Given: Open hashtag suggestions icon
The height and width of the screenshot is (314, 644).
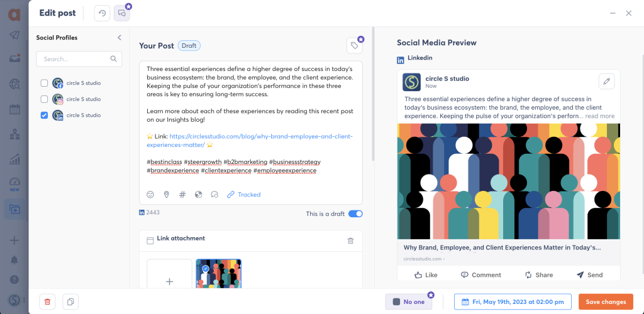Looking at the screenshot, I should tap(183, 195).
